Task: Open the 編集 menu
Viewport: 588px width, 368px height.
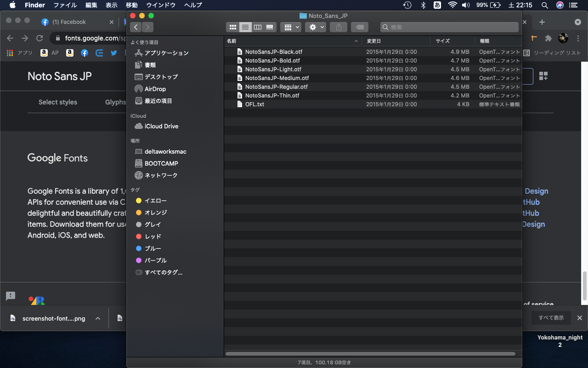Action: point(91,5)
